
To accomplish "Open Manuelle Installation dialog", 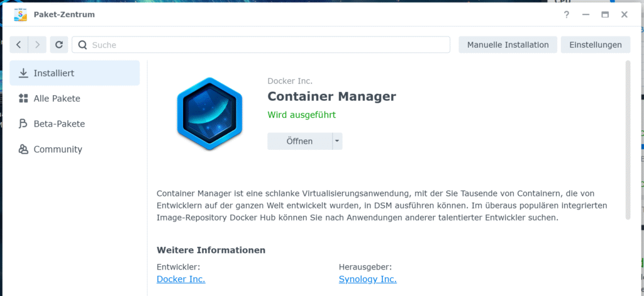I will pyautogui.click(x=508, y=45).
